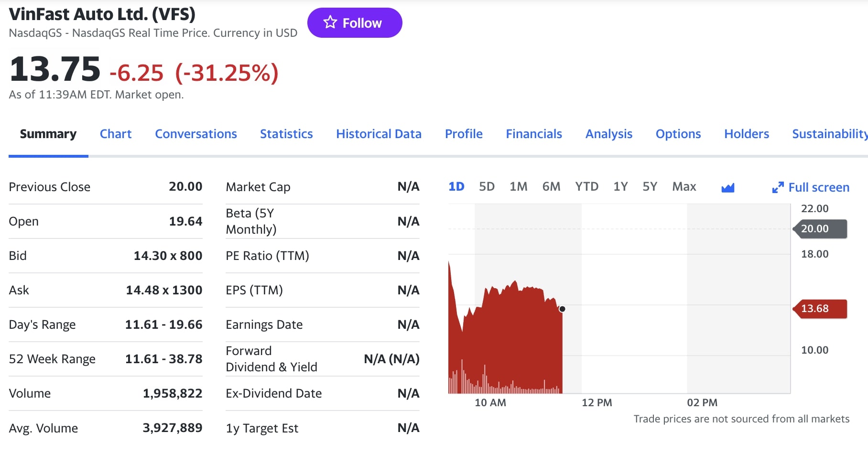The height and width of the screenshot is (454, 868).
Task: Go to the Statistics tab
Action: click(x=286, y=134)
